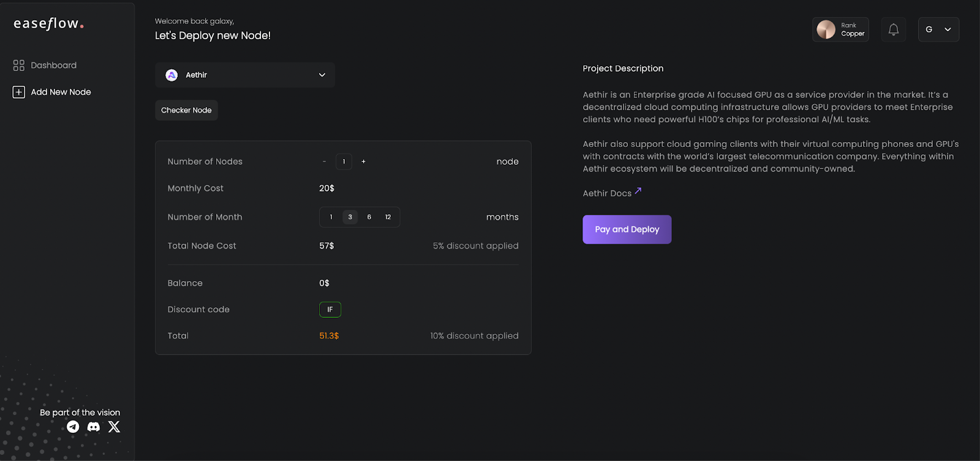Open the Discord social icon
980x461 pixels.
tap(94, 427)
